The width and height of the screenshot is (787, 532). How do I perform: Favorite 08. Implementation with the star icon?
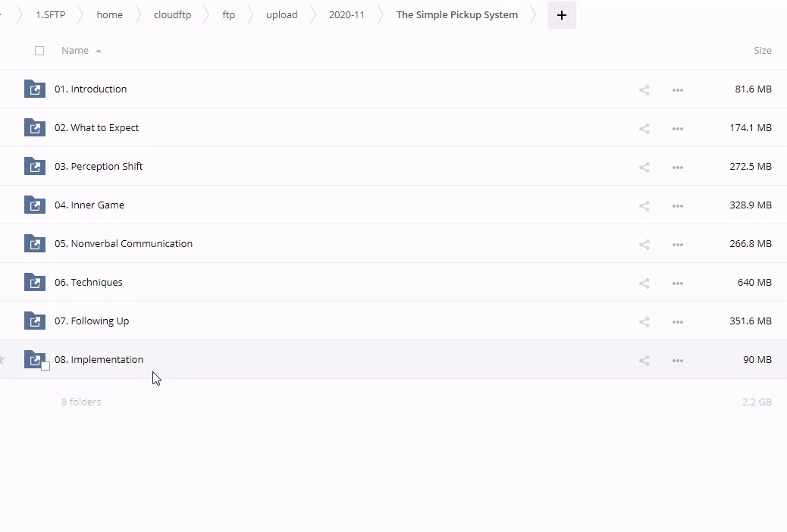click(x=2, y=360)
